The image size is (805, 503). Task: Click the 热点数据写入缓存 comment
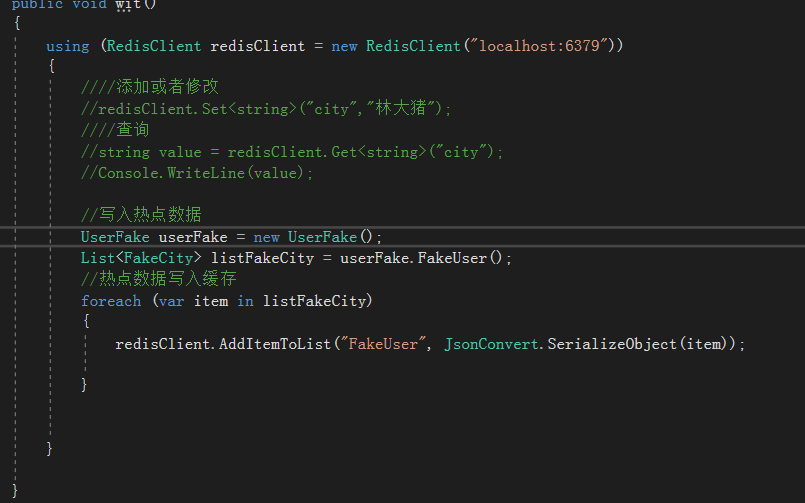click(x=158, y=279)
